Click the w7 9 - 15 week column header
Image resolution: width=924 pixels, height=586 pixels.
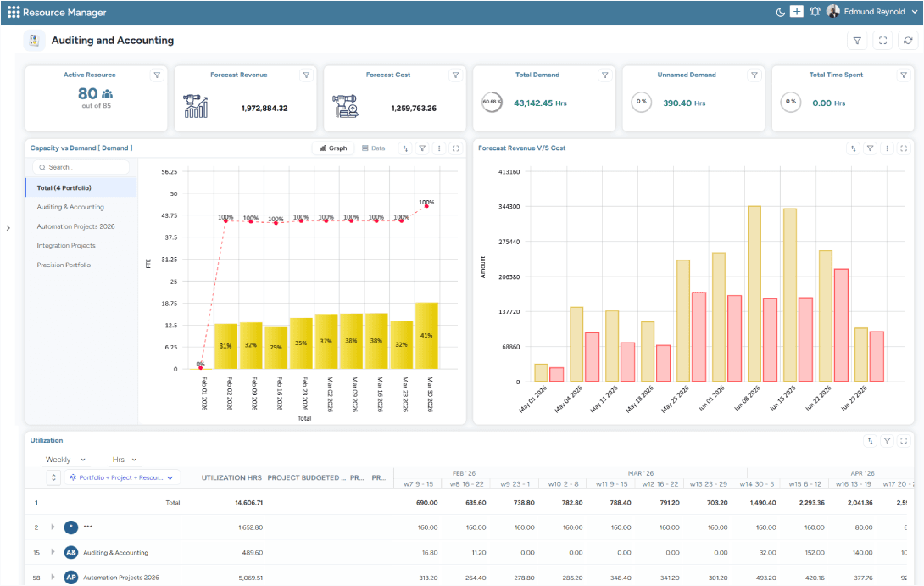pyautogui.click(x=419, y=484)
